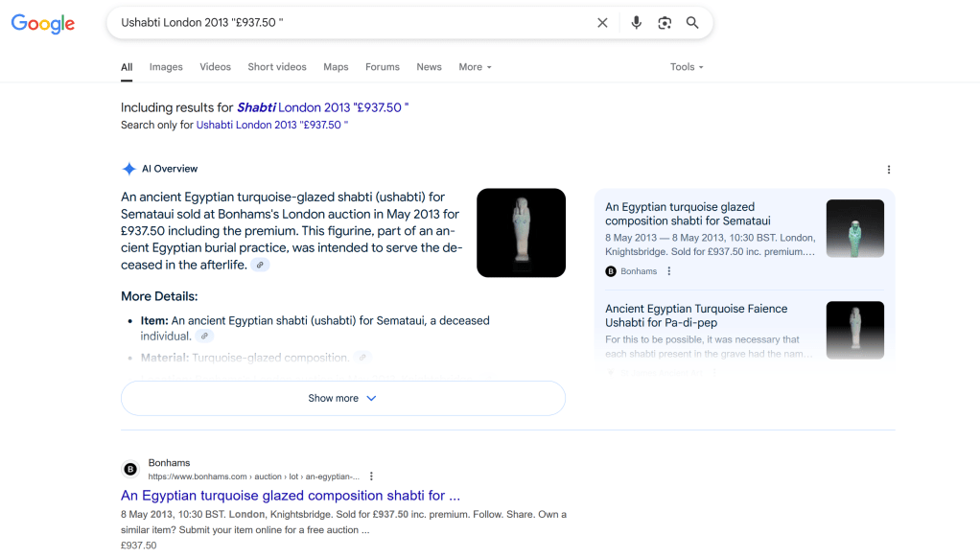Search only for original Ushabti query link

click(271, 125)
